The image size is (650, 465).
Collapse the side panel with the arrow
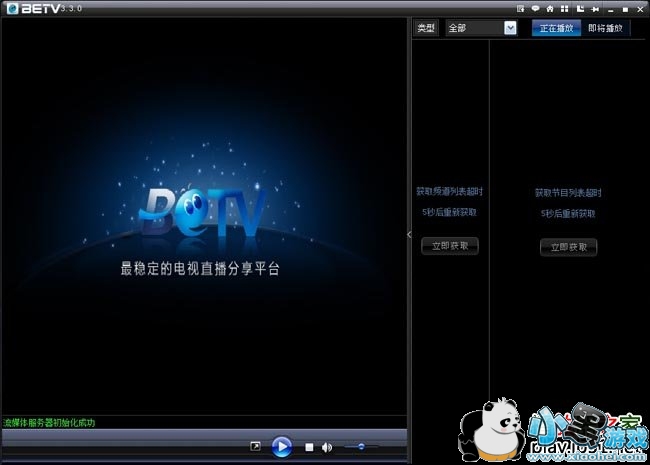point(409,235)
